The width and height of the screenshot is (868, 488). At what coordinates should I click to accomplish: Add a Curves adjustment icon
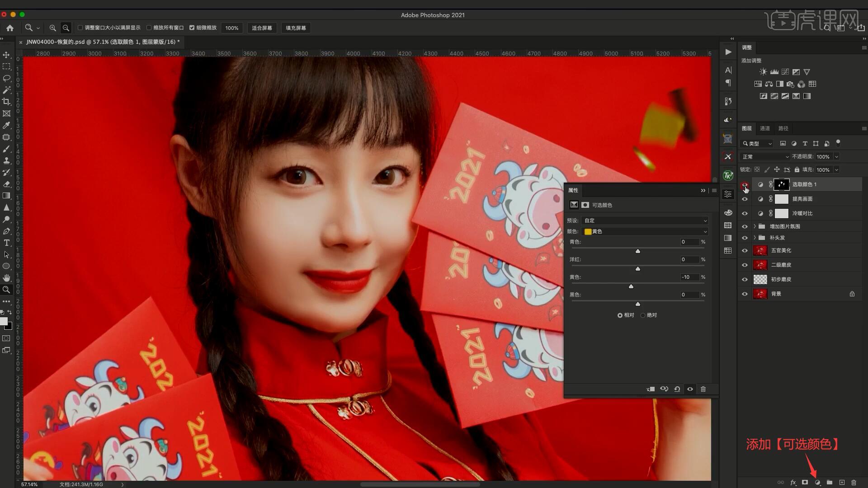tap(785, 72)
